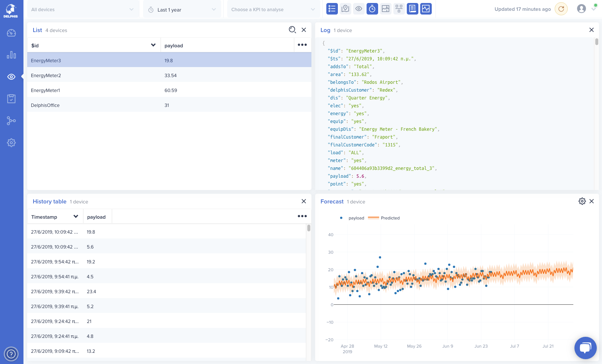
Task: Open the user profile avatar
Action: click(581, 9)
